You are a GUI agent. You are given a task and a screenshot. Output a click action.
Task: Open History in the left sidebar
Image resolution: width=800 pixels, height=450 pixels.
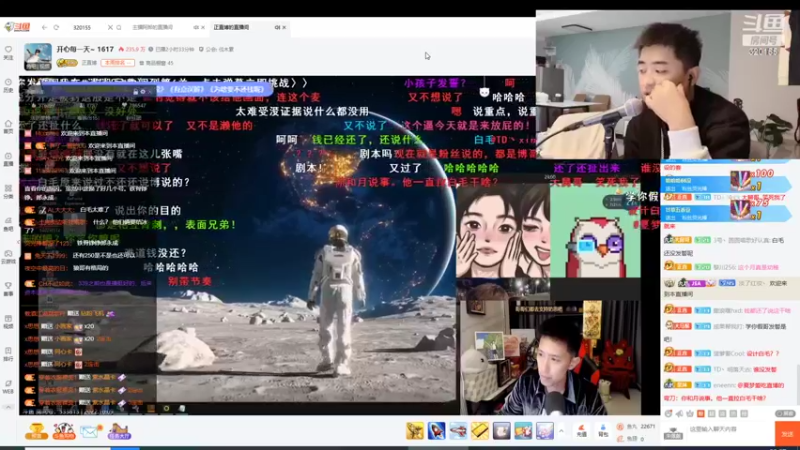[8, 86]
